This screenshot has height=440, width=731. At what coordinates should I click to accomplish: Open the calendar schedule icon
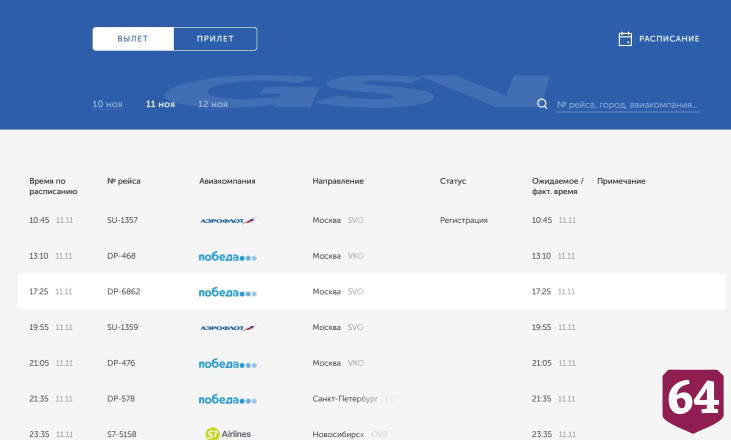tap(625, 39)
